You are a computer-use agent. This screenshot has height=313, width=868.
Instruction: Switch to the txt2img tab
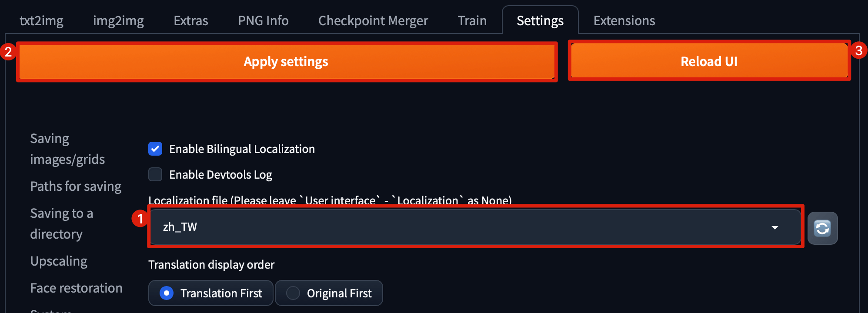pos(41,20)
